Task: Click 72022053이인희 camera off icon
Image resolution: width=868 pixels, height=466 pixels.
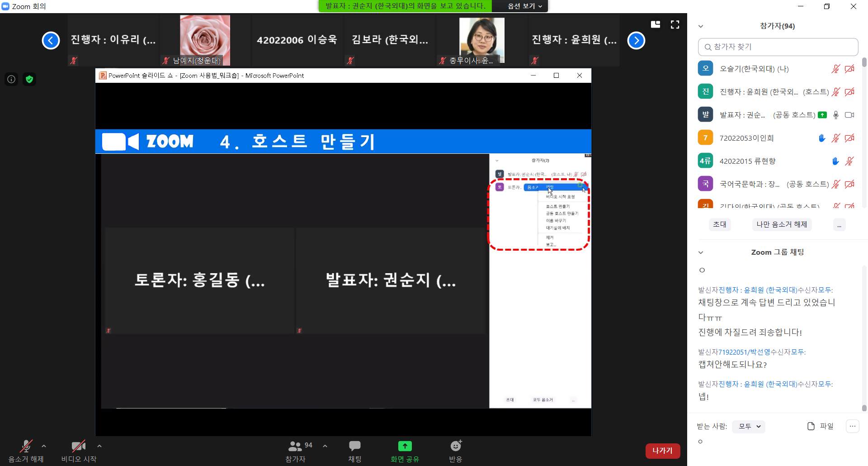Action: pyautogui.click(x=849, y=138)
